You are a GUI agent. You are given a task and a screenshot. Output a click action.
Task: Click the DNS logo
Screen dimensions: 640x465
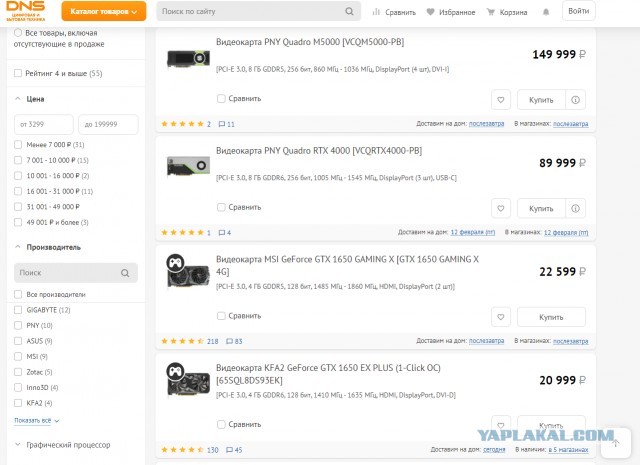25,11
